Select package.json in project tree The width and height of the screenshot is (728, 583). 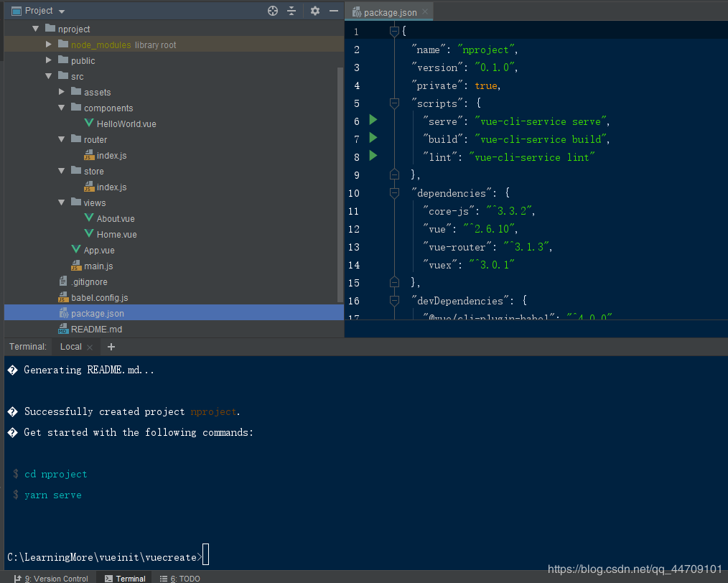pyautogui.click(x=174, y=313)
